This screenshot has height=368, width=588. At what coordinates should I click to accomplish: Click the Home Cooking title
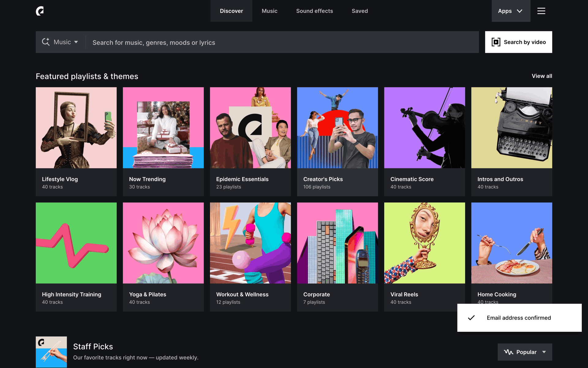click(x=497, y=294)
